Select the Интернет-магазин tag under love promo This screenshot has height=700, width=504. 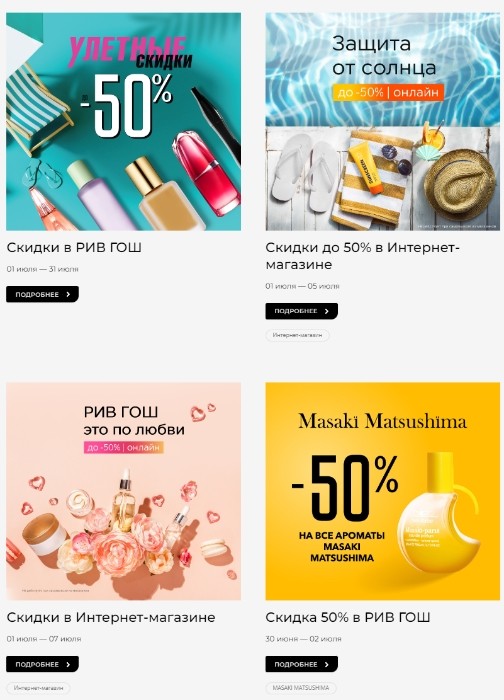pyautogui.click(x=38, y=688)
